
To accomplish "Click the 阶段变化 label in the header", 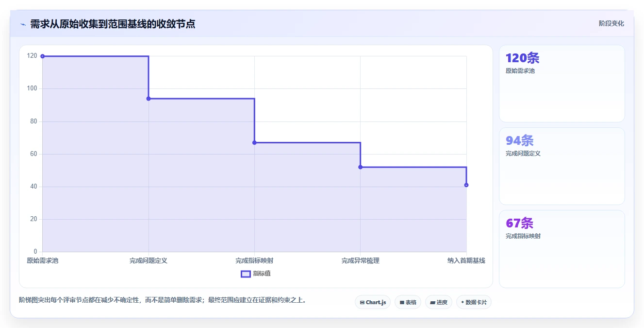I will pos(611,23).
